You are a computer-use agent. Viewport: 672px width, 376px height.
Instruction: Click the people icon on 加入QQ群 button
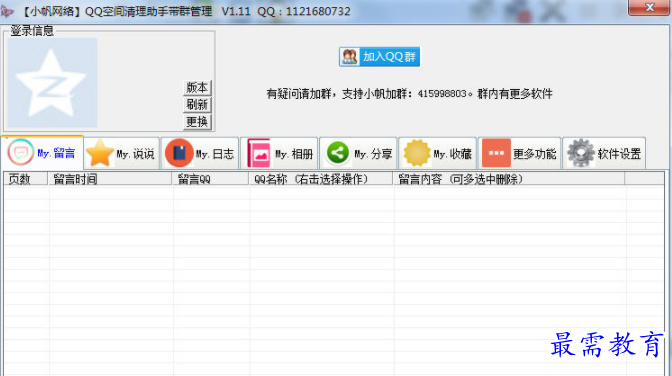click(x=350, y=57)
